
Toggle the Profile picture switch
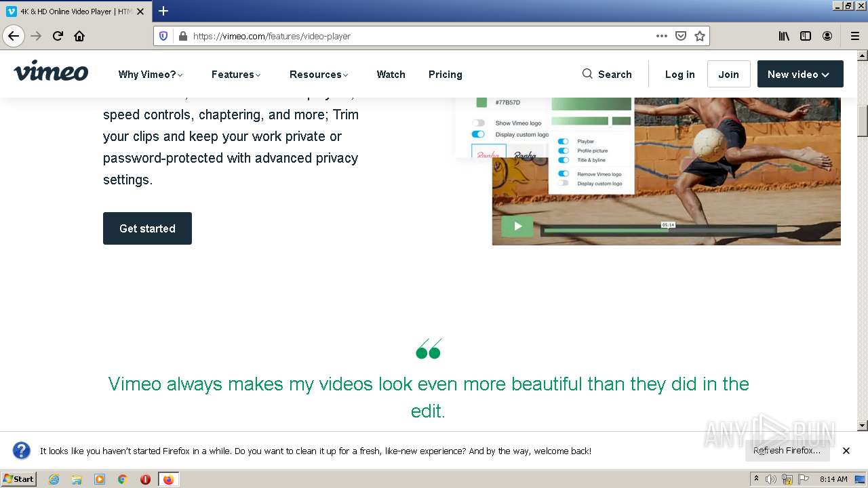coord(563,150)
